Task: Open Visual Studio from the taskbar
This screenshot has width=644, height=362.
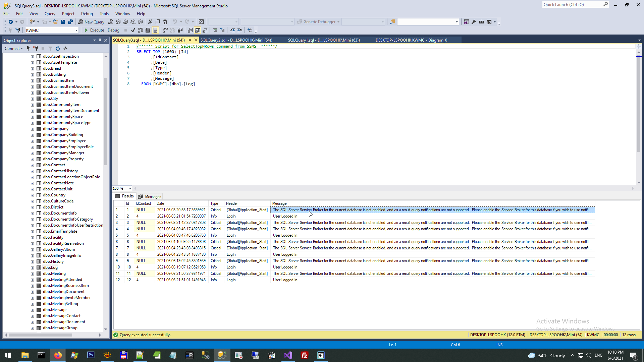Action: (288, 355)
